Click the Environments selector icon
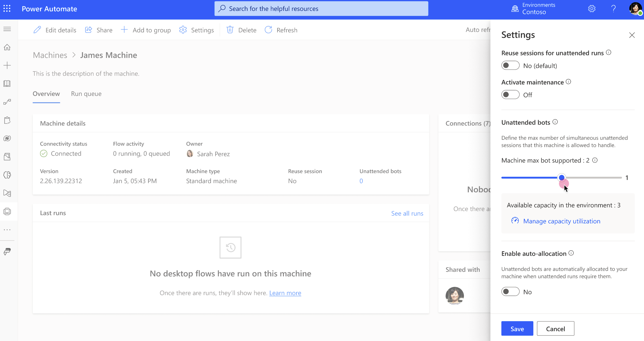The height and width of the screenshot is (341, 644). pyautogui.click(x=515, y=9)
